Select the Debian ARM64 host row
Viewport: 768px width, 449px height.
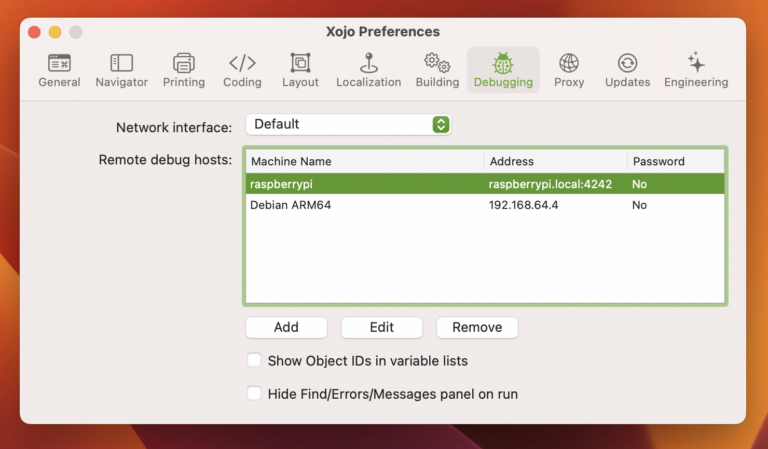coord(485,205)
